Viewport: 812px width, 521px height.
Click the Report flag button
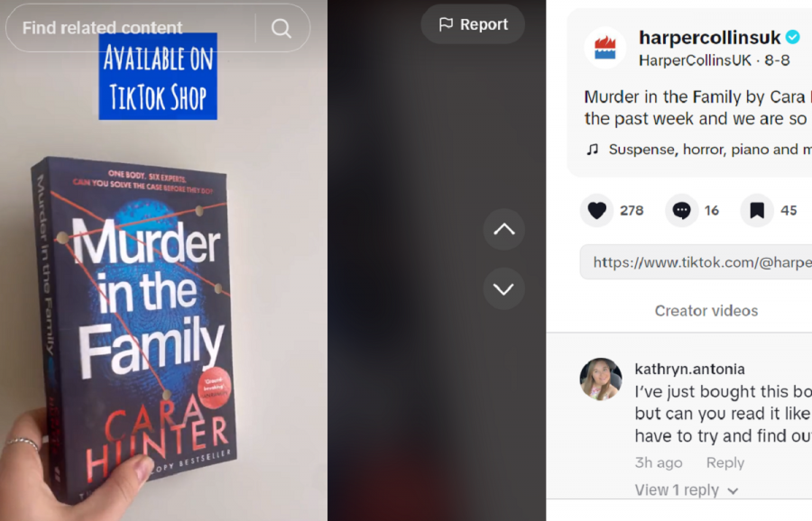click(473, 24)
